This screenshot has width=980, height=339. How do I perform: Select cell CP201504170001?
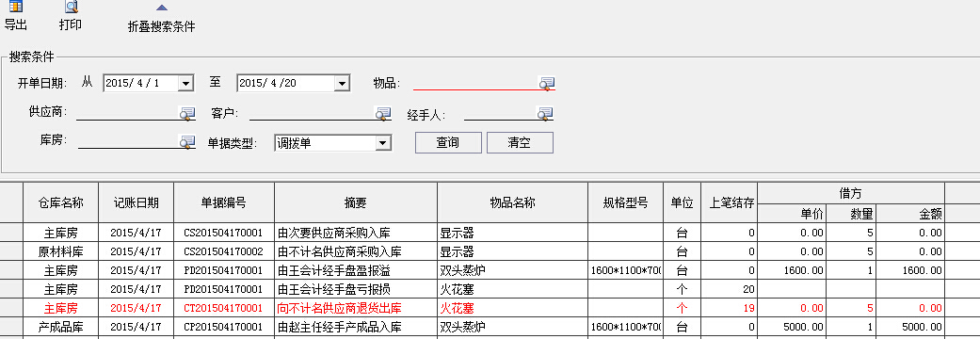click(224, 327)
